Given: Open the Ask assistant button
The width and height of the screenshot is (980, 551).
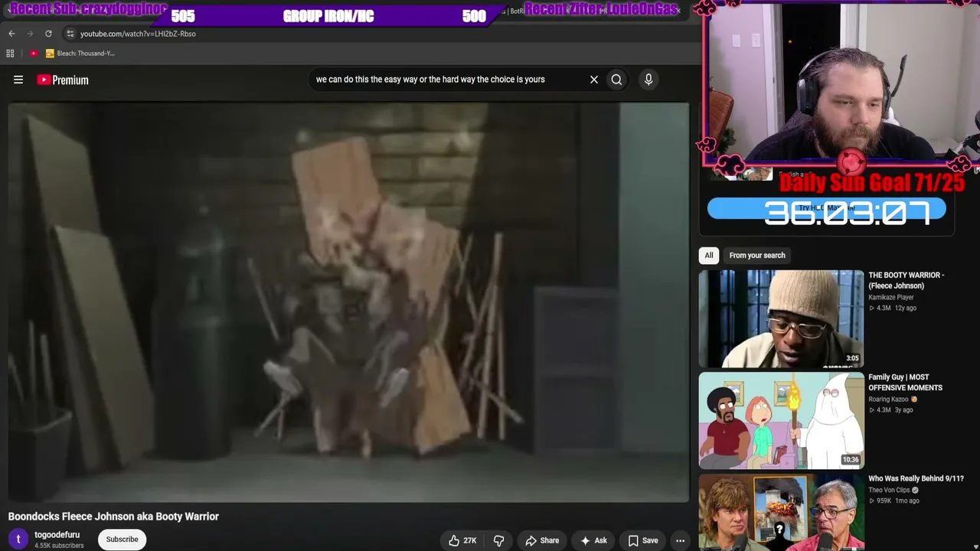Looking at the screenshot, I should 593,540.
